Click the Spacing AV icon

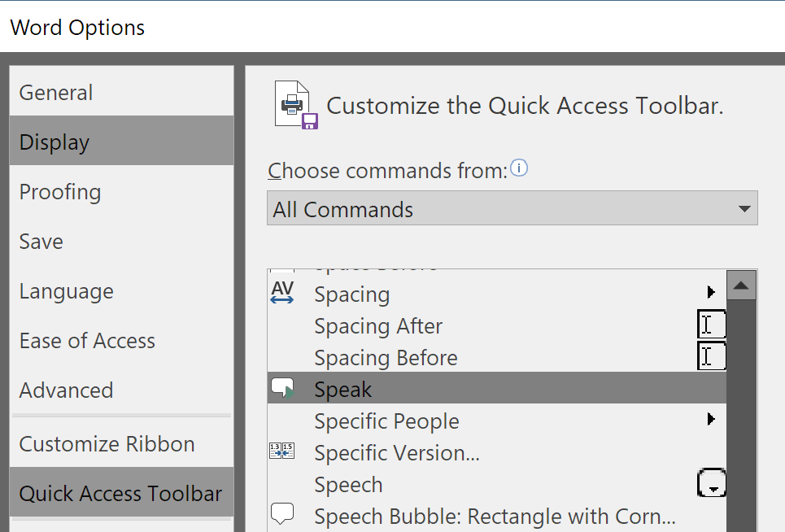click(x=282, y=294)
